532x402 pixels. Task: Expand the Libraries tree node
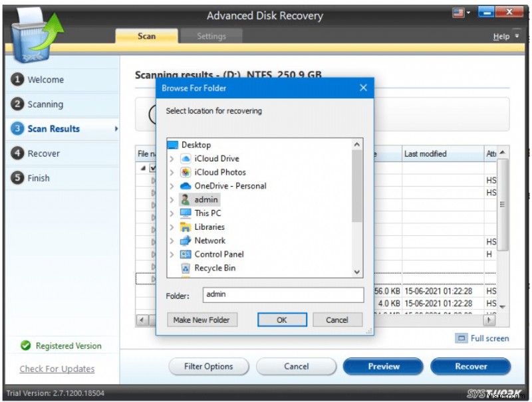[x=172, y=227]
